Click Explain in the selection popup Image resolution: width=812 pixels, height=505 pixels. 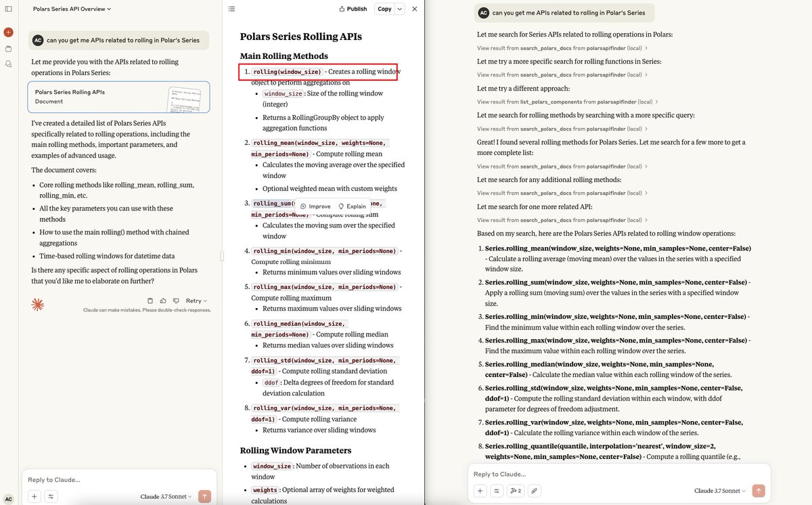pos(352,206)
